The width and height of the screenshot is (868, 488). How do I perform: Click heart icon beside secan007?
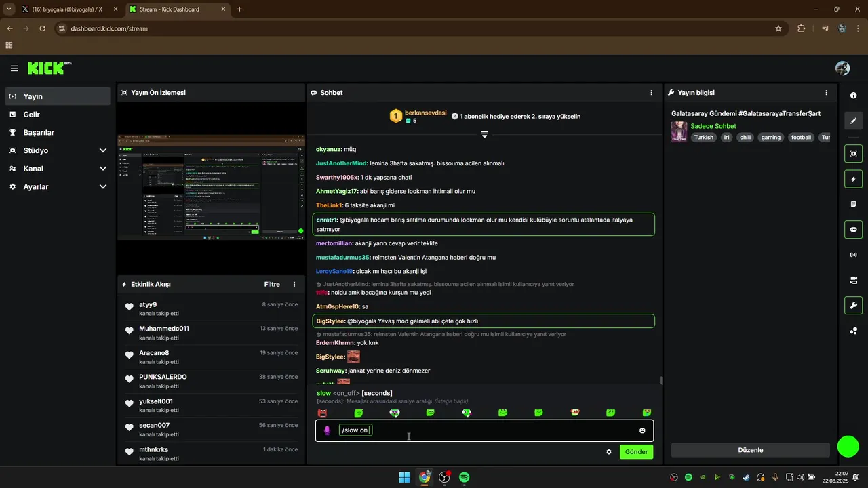point(129,427)
